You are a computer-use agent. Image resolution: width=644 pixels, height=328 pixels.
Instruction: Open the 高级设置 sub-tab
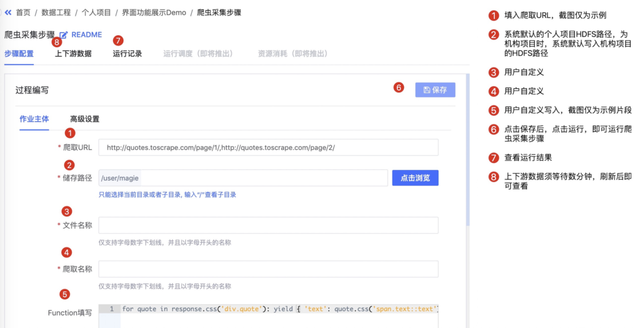[x=84, y=119]
